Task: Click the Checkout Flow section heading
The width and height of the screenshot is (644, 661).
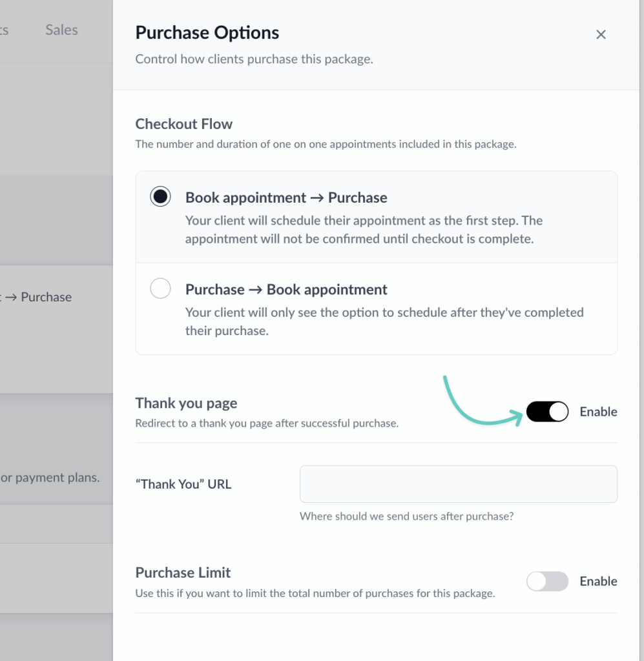Action: tap(183, 124)
